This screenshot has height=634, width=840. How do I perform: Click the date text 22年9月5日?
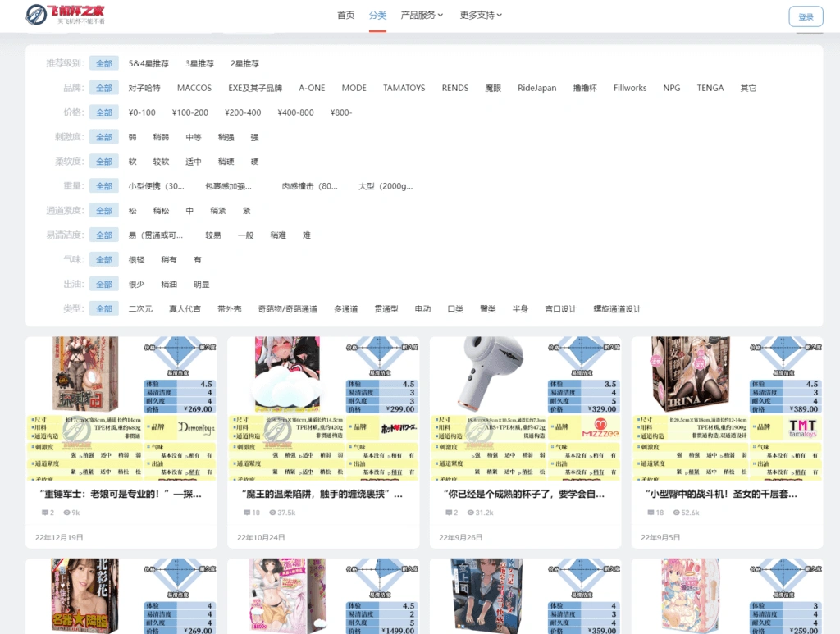(x=660, y=537)
